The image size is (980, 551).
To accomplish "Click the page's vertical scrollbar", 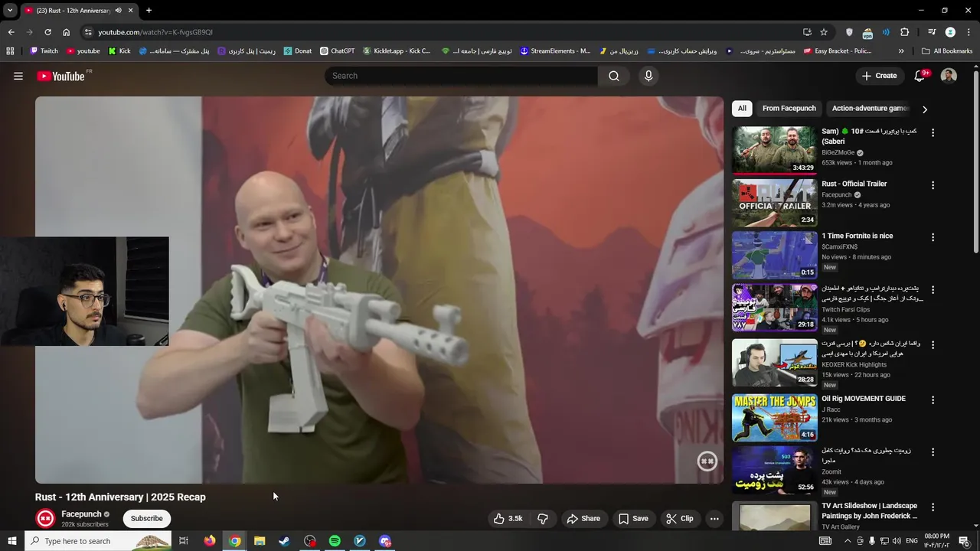I will [975, 161].
